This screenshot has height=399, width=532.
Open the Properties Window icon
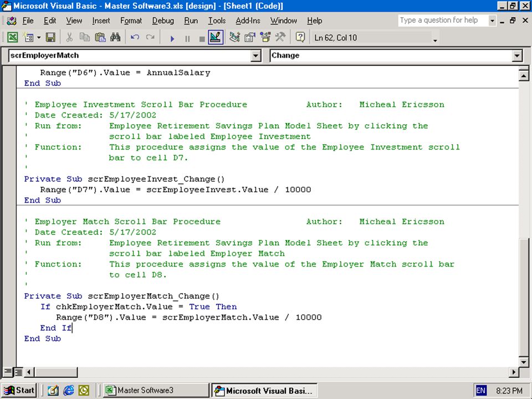[250, 37]
